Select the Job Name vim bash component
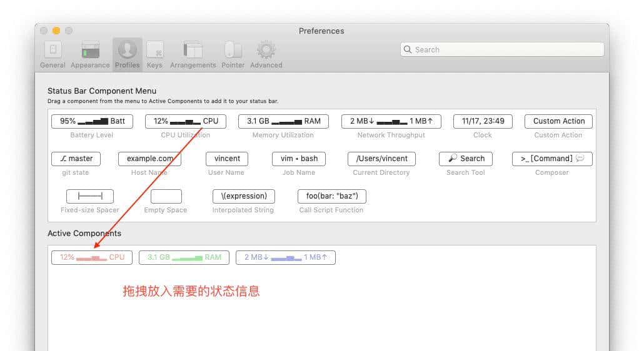 (x=299, y=159)
